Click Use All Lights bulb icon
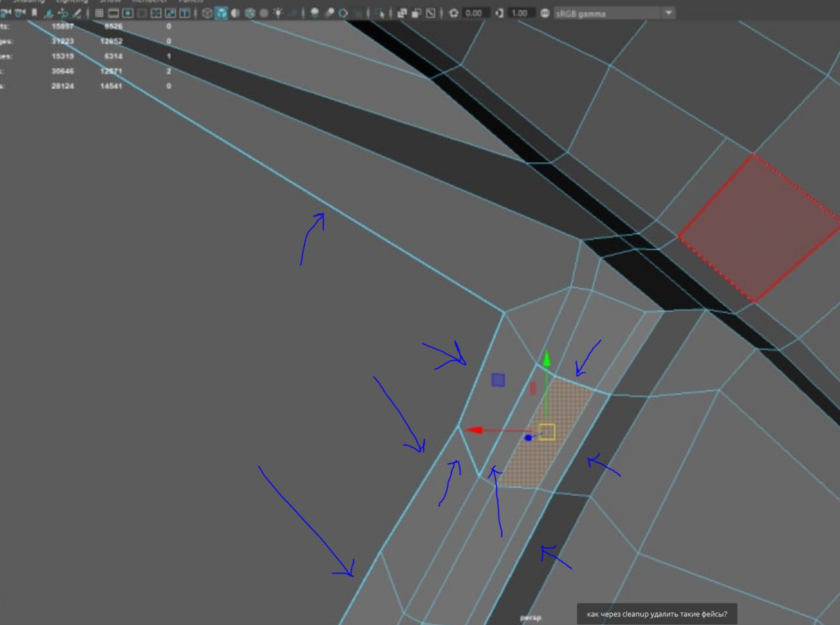 [x=278, y=12]
